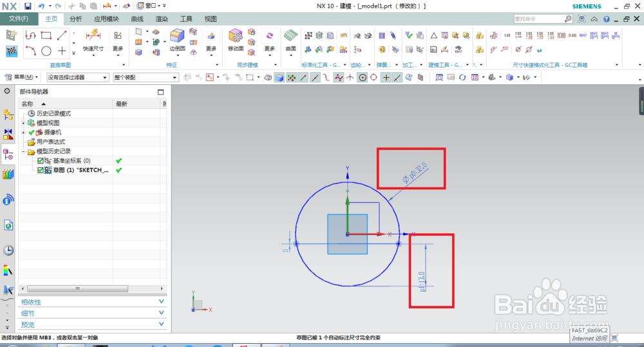This screenshot has height=347, width=644.
Task: Click 更多 in the 特征 group
Action: coord(211,42)
